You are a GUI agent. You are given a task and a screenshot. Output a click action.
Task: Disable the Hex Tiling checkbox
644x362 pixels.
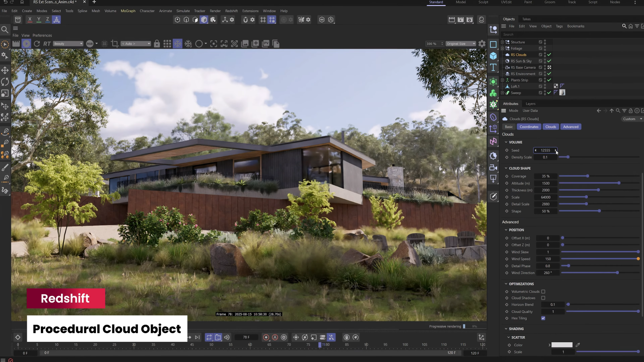[543, 318]
